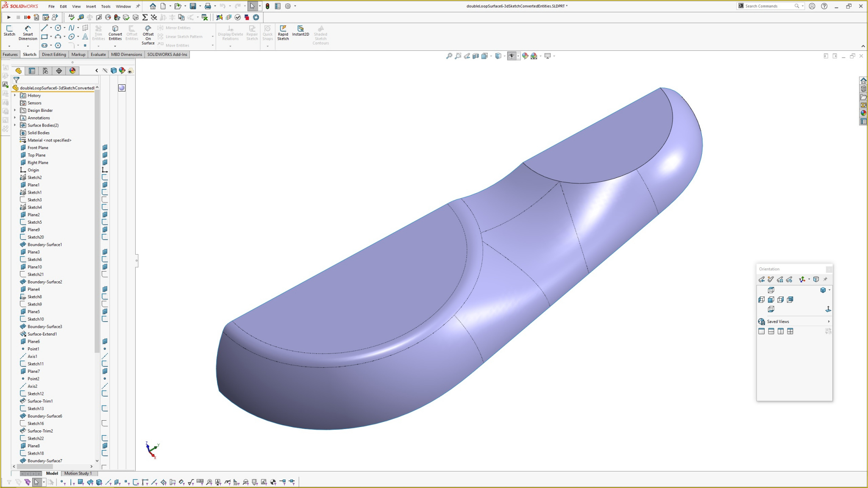Expand the Annotations node

pyautogui.click(x=15, y=118)
